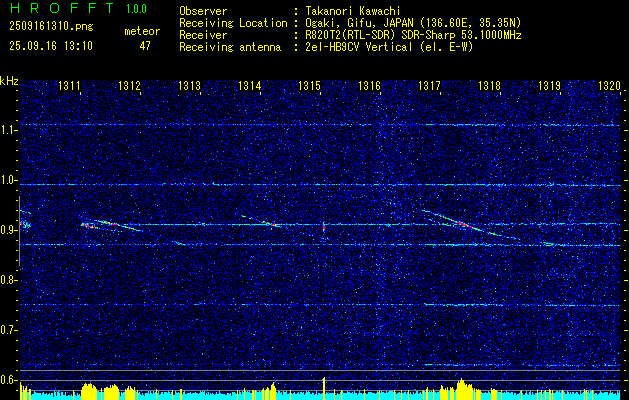
Task: Click time marker 1318
Action: coord(489,86)
